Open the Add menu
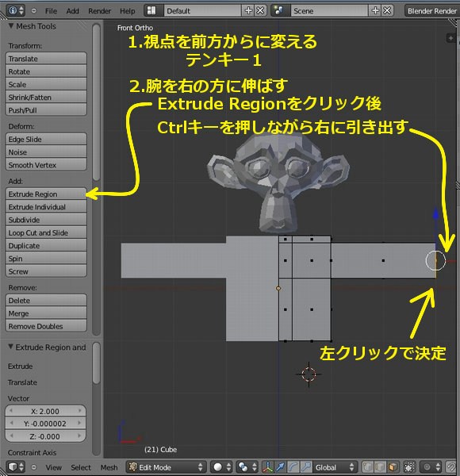The image size is (460, 476). [72, 11]
